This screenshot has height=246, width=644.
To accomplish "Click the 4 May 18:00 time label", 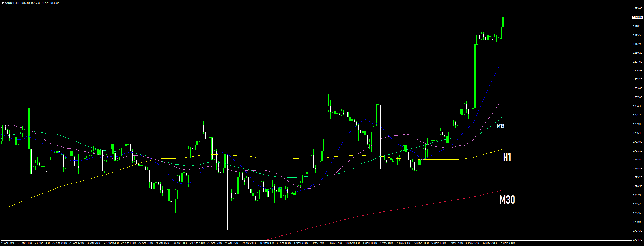I will point(387,243).
